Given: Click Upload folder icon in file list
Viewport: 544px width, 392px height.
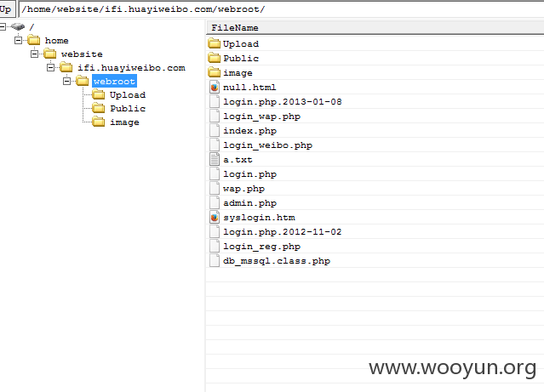Looking at the screenshot, I should (215, 43).
